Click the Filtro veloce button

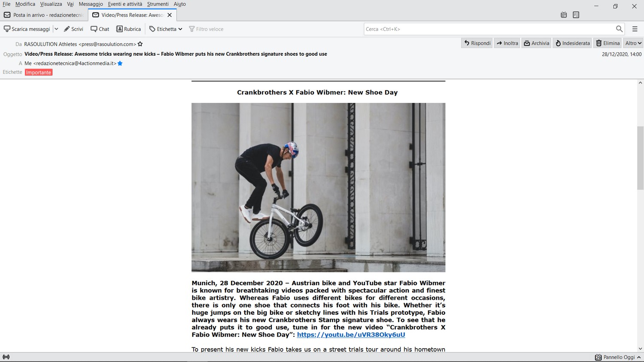pos(206,29)
